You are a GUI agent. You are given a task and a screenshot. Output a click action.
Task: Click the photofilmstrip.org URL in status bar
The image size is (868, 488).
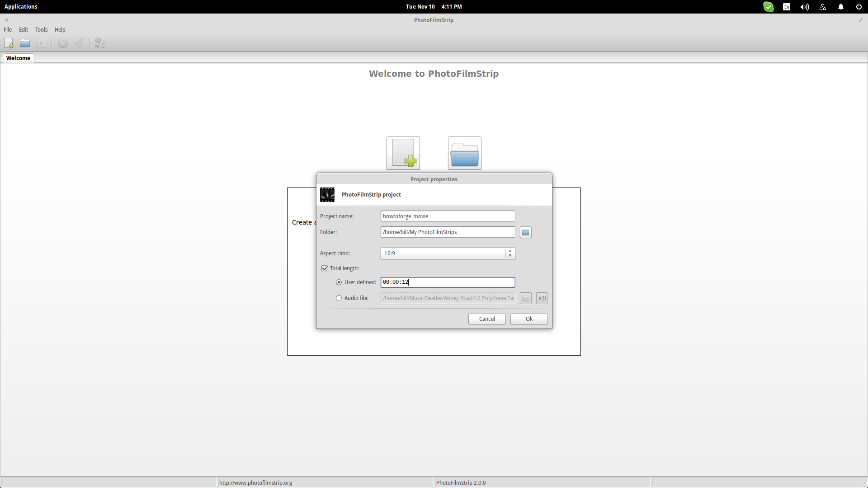256,483
